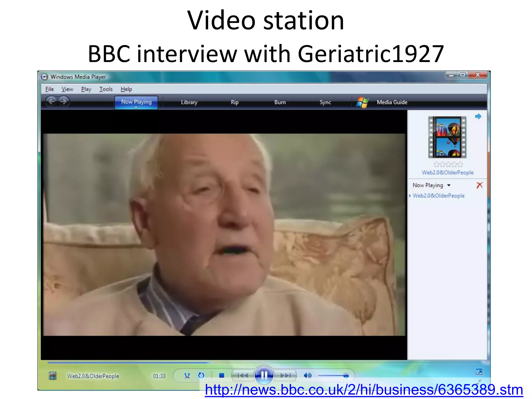Open the Media Guide tab
This screenshot has width=532, height=399.
tap(392, 102)
